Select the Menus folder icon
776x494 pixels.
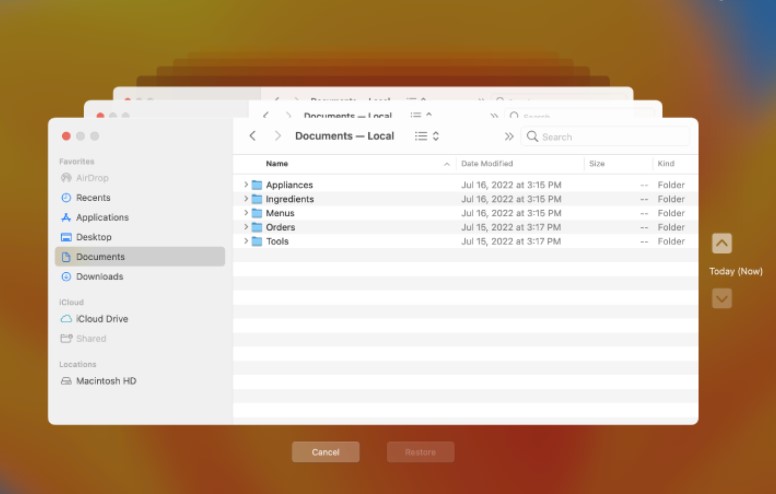click(x=257, y=213)
